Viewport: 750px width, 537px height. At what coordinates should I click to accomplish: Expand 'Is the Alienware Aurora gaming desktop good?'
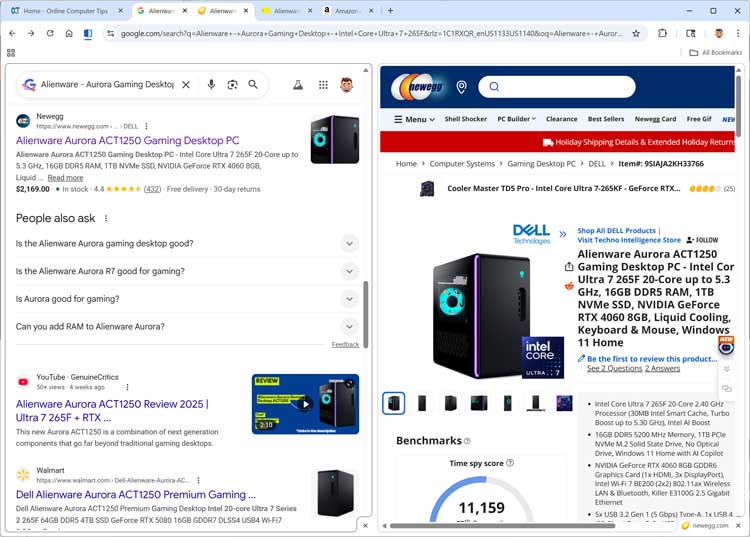click(x=350, y=243)
